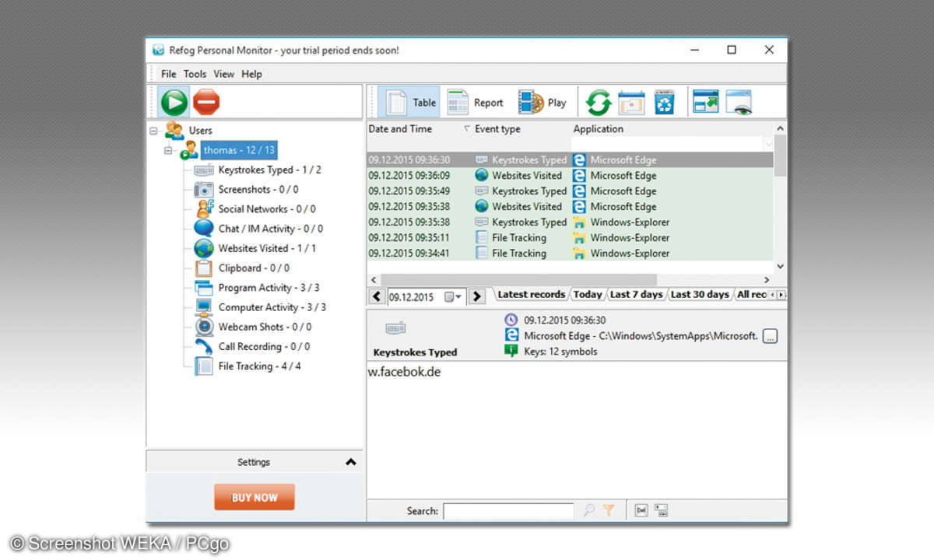The image size is (934, 560).
Task: Click the table's vertical scrollbar down arrow
Action: pyautogui.click(x=781, y=267)
